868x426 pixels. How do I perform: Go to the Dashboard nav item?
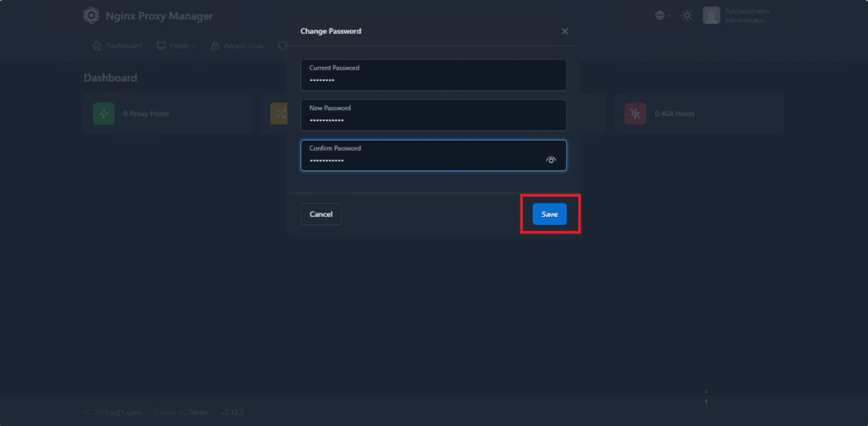[123, 46]
